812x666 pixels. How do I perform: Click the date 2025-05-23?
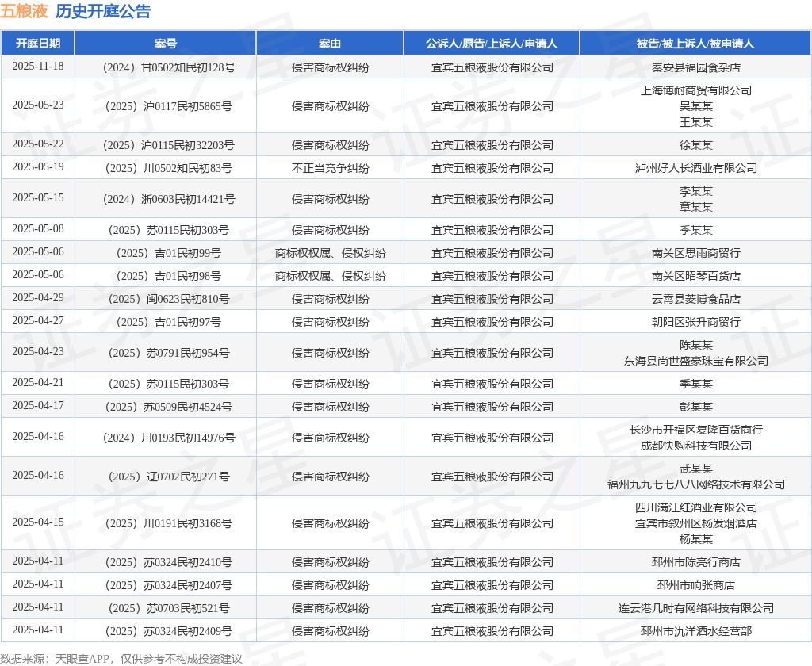[x=38, y=105]
